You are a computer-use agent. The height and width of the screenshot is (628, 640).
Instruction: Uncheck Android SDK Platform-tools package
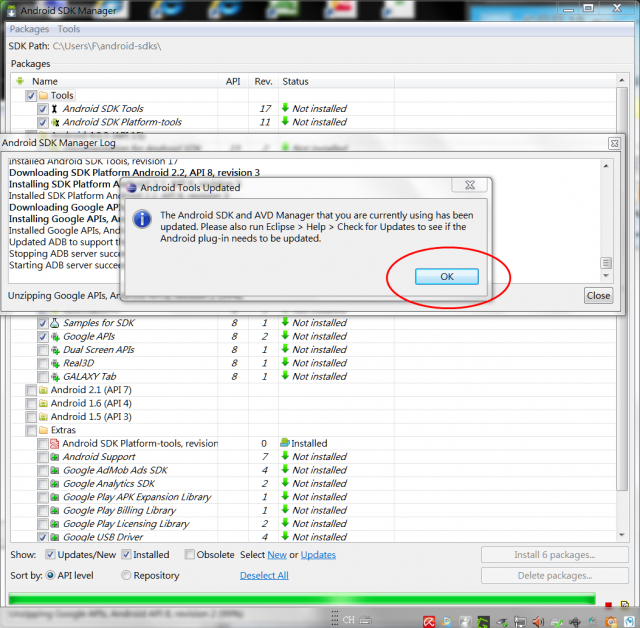point(42,122)
